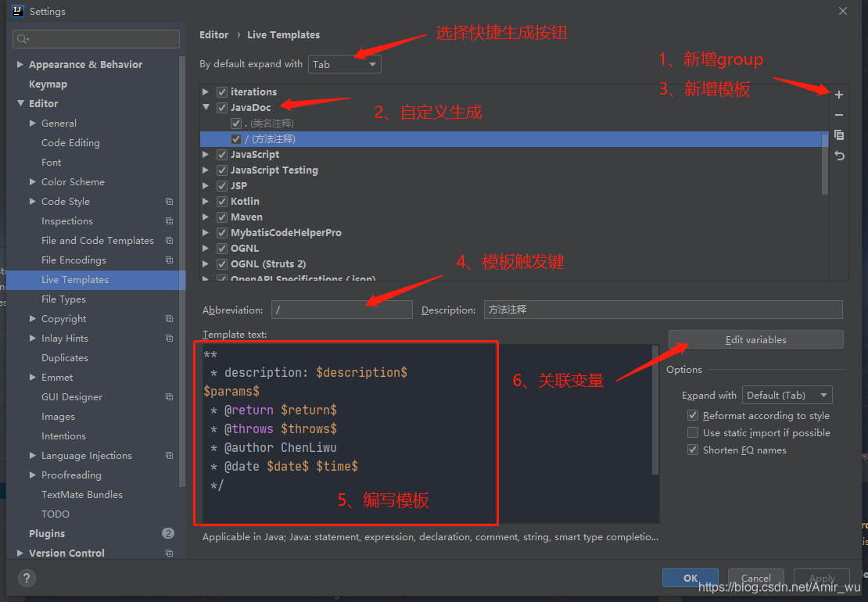Uncheck the JavaDoc group checkbox
This screenshot has height=602, width=868.
coord(221,107)
